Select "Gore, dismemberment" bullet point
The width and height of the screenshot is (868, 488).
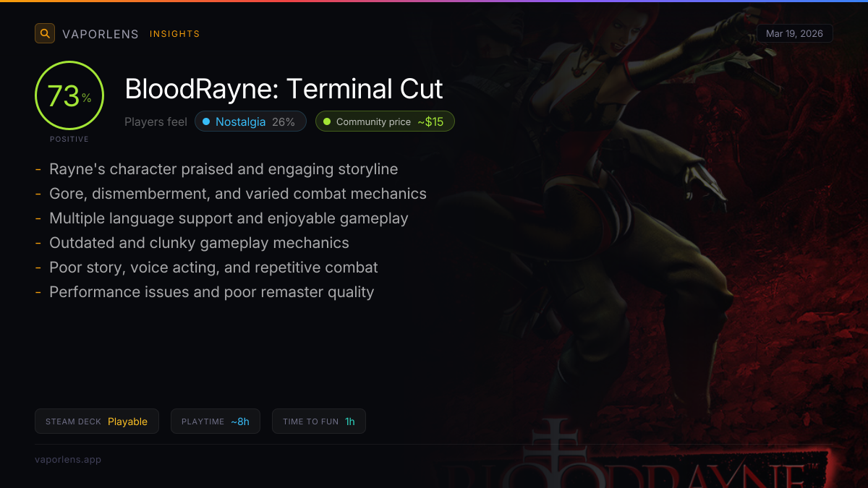point(238,194)
